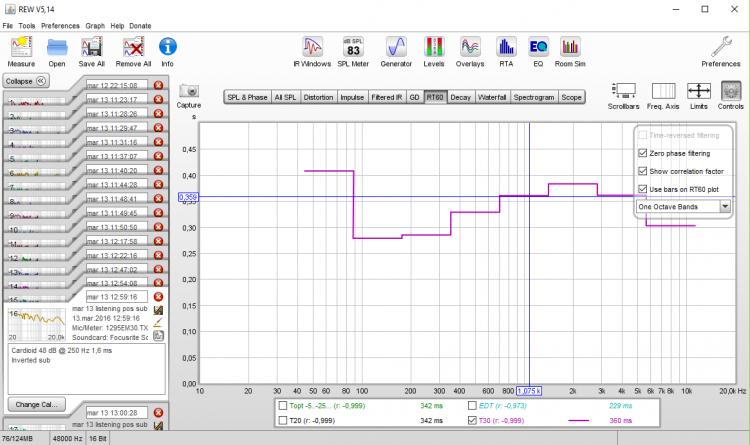This screenshot has height=445, width=750.
Task: Switch to Decay tab
Action: [461, 97]
